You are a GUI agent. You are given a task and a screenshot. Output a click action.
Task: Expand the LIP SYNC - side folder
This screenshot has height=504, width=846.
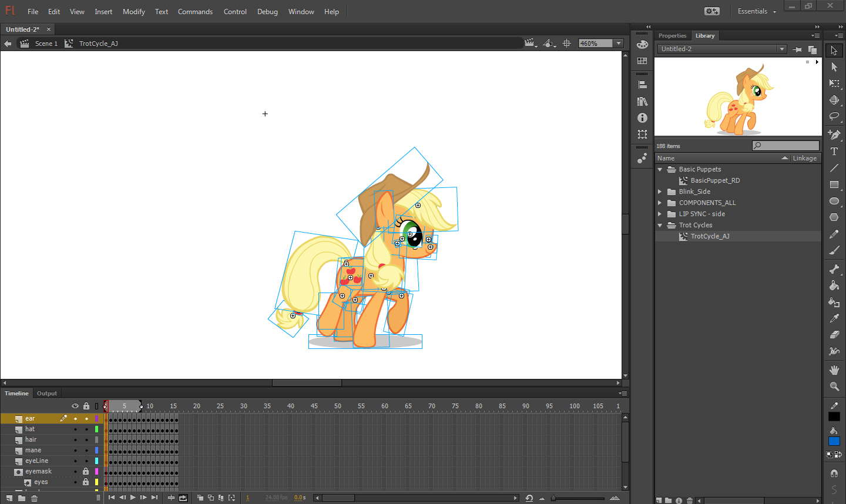coord(660,214)
